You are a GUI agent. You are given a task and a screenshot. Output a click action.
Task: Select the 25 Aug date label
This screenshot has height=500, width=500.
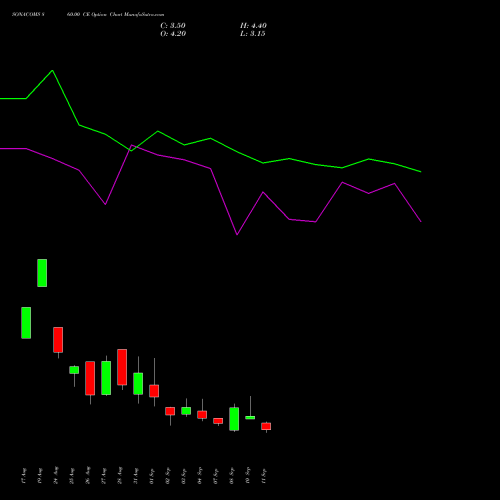(x=72, y=476)
